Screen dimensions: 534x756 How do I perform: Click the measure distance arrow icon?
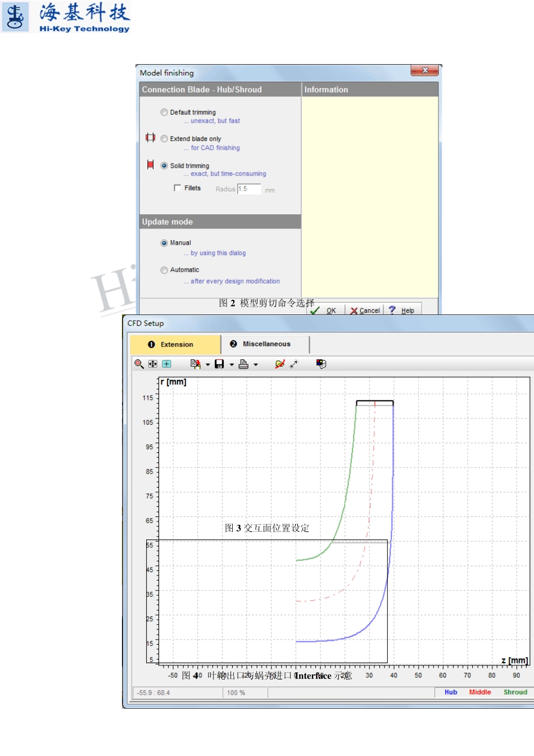tap(294, 364)
